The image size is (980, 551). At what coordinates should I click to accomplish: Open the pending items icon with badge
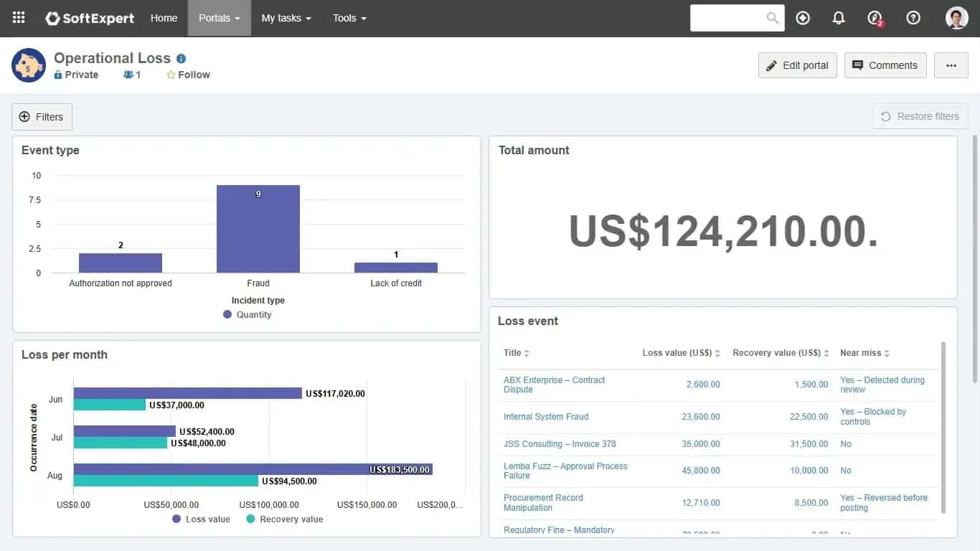(x=875, y=18)
